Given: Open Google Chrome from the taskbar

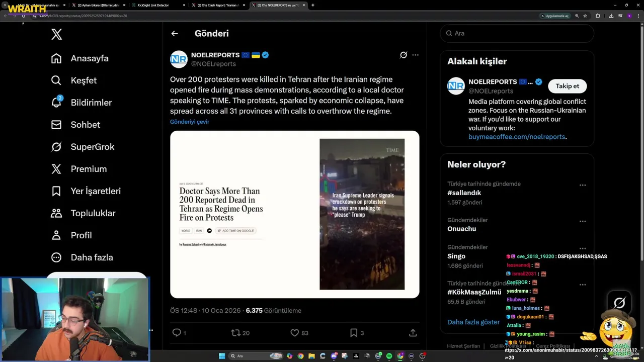Looking at the screenshot, I should click(300, 356).
